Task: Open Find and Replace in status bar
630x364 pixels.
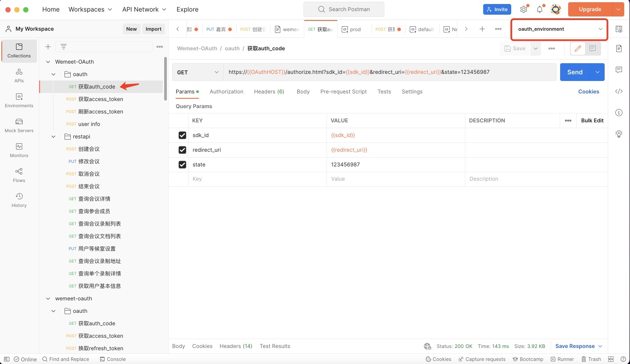Action: pyautogui.click(x=65, y=359)
